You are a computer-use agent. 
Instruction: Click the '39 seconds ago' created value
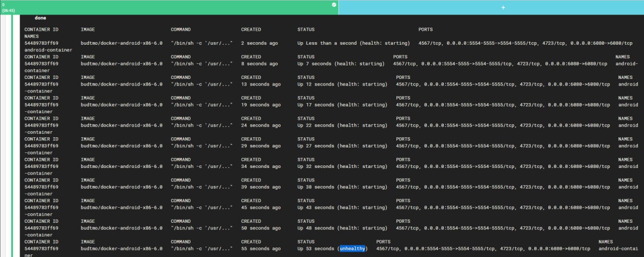click(261, 187)
